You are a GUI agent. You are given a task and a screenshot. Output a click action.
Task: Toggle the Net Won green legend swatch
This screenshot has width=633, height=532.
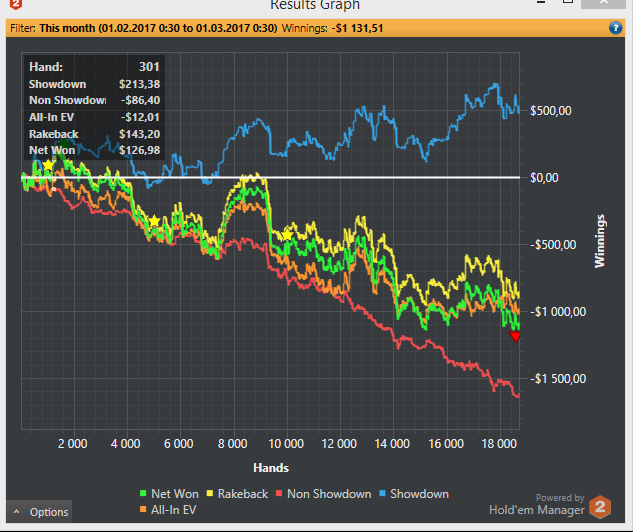click(x=143, y=493)
